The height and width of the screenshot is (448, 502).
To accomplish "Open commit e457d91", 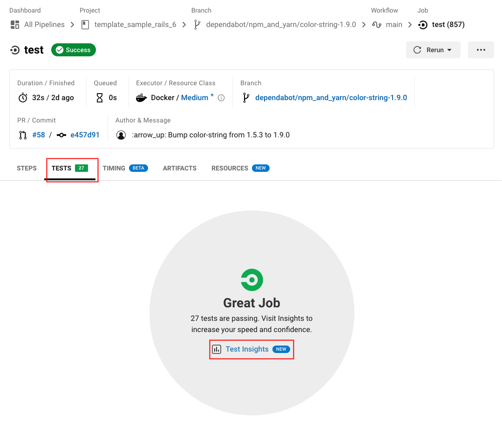I will pyautogui.click(x=85, y=135).
